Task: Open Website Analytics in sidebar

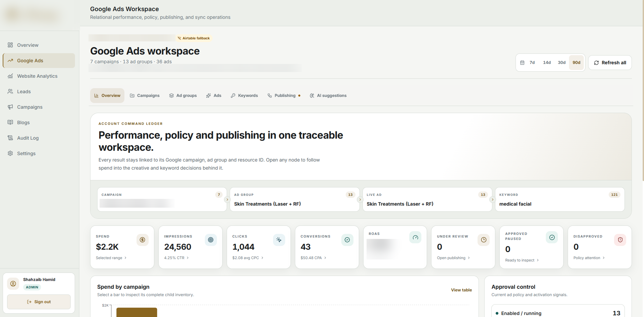Action: pos(39,76)
